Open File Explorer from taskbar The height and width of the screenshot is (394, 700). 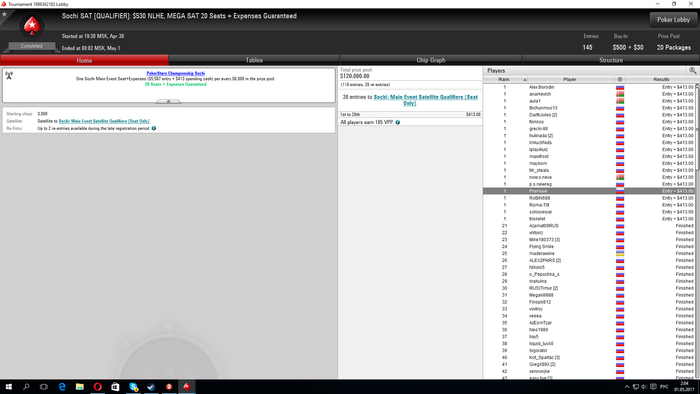click(79, 387)
